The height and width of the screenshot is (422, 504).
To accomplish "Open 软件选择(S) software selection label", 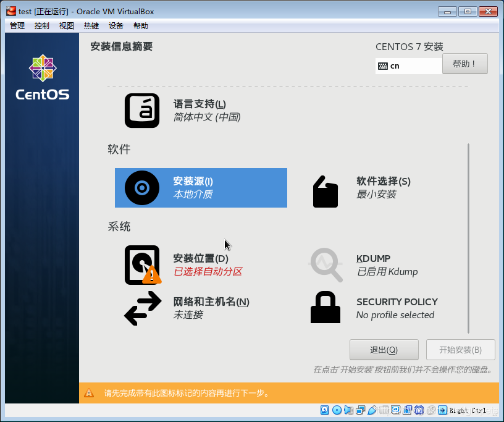I will pyautogui.click(x=384, y=181).
